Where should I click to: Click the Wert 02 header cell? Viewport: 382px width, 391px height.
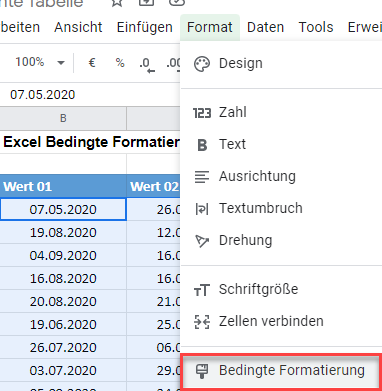(x=153, y=186)
